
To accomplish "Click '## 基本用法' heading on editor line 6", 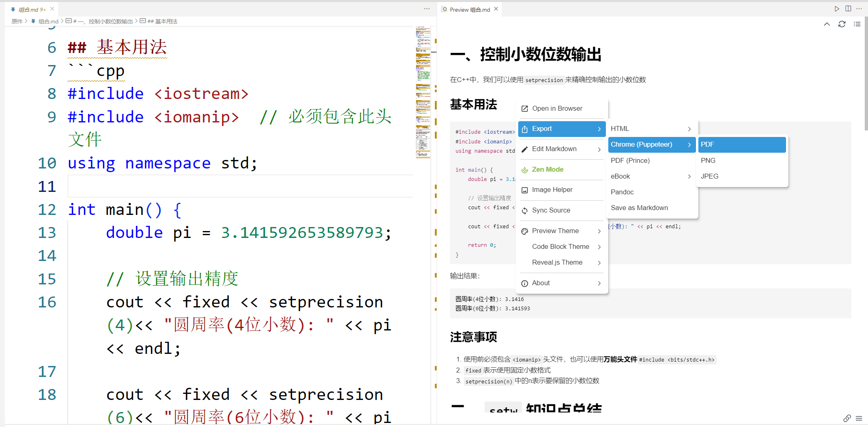I will [x=117, y=47].
